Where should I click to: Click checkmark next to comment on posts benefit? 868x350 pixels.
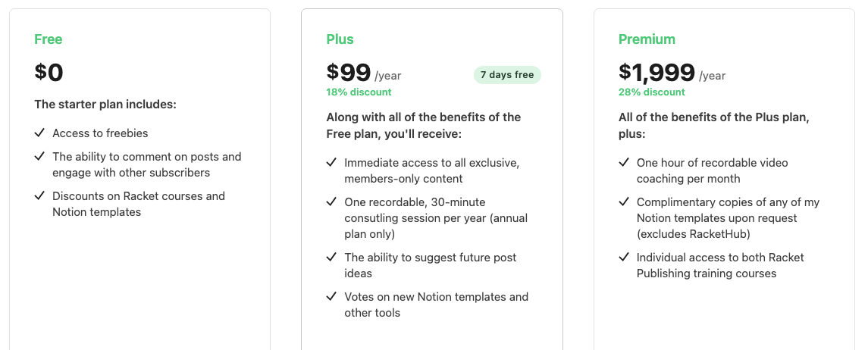tap(39, 157)
